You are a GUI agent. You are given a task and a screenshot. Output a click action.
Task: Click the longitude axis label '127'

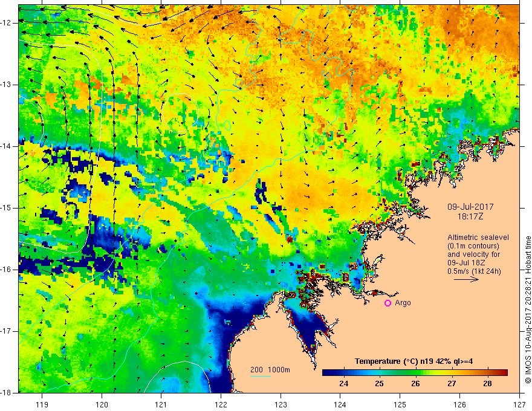pyautogui.click(x=519, y=404)
